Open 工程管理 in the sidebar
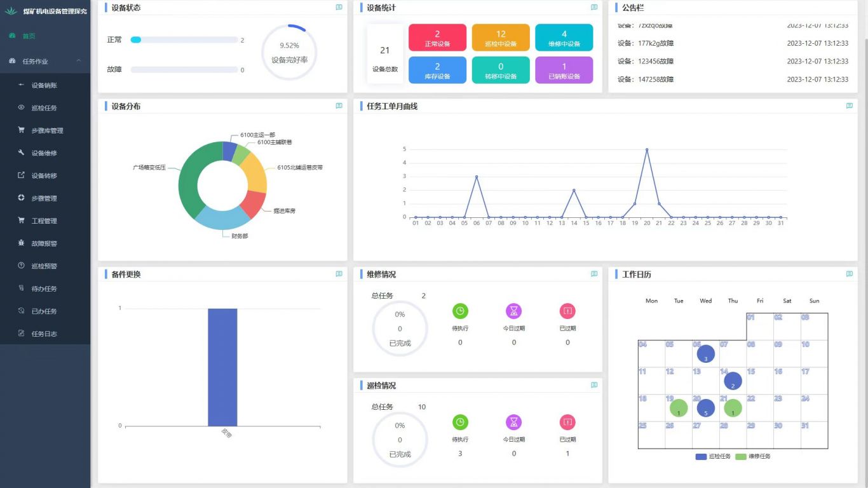868x488 pixels. coord(45,220)
